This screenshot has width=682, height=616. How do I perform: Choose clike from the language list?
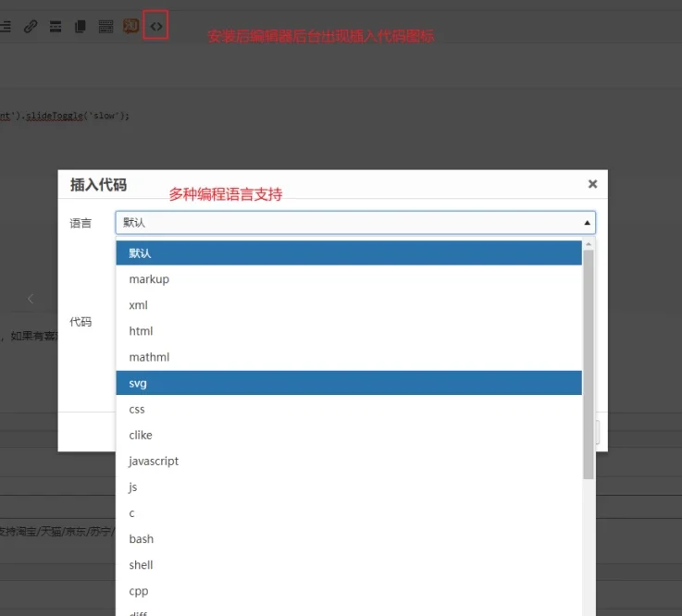(349, 435)
